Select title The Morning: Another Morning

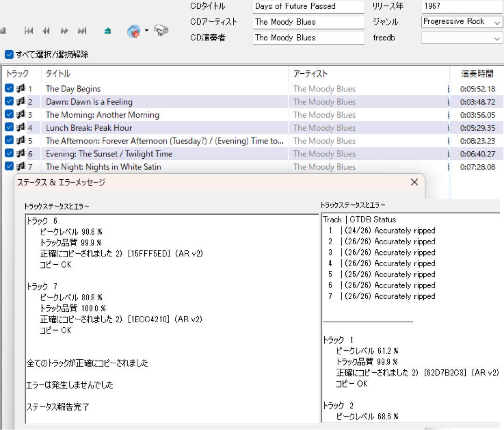click(x=102, y=115)
